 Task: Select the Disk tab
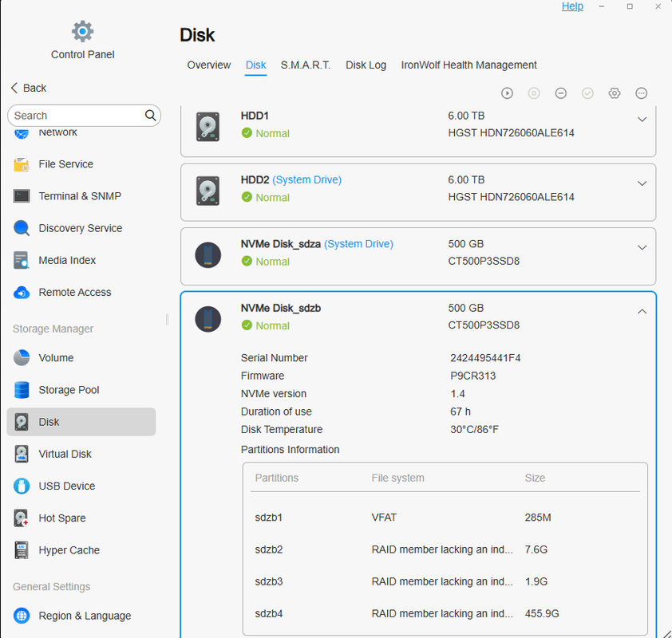[x=256, y=65]
